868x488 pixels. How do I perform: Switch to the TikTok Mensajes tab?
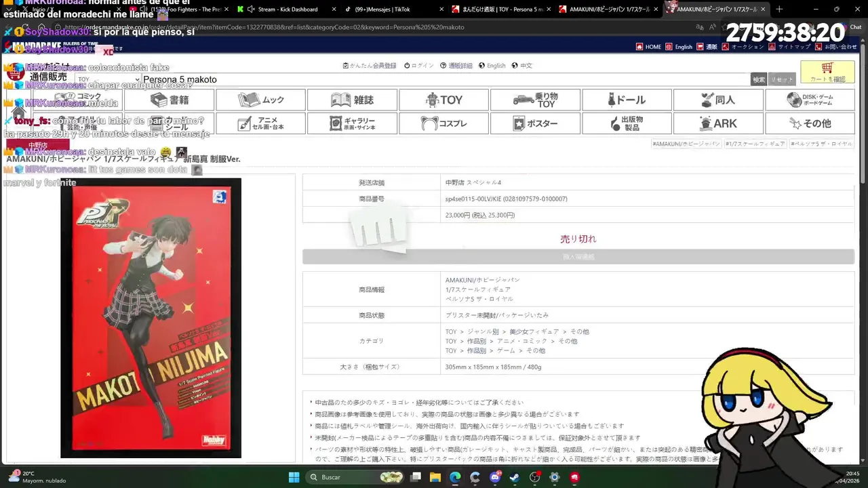point(393,9)
